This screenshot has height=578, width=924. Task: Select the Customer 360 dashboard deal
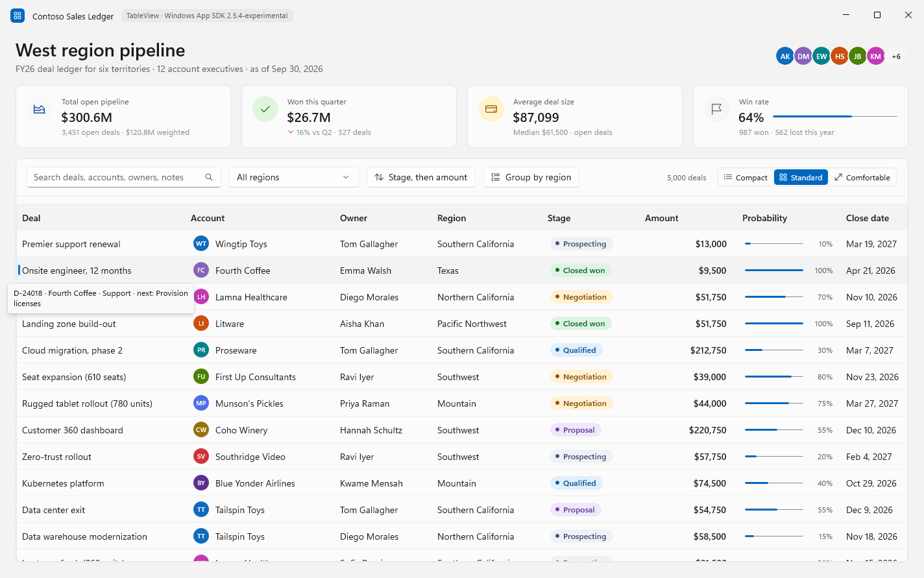click(73, 430)
